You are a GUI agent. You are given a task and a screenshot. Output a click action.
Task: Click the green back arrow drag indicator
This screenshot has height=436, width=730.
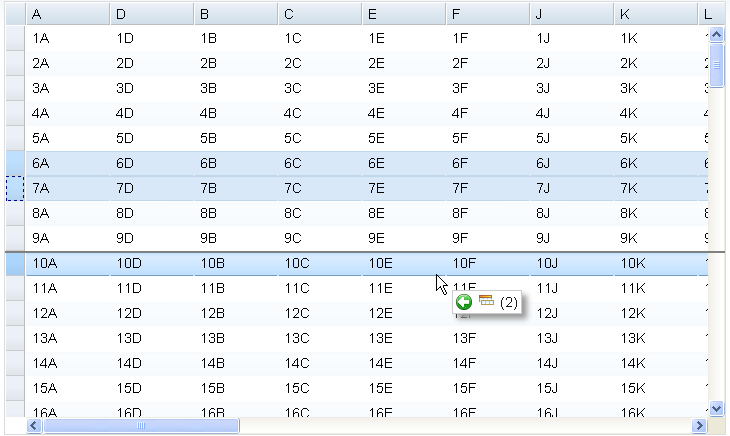coord(464,302)
